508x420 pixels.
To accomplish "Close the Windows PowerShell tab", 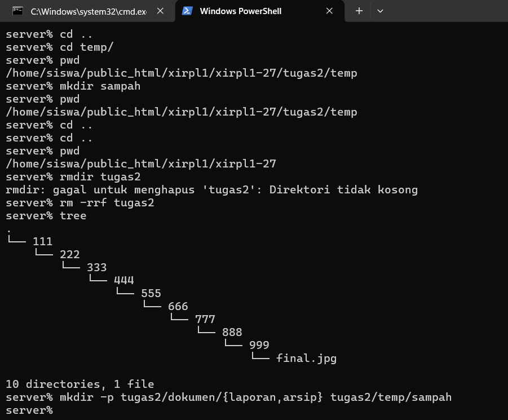I will pyautogui.click(x=329, y=11).
